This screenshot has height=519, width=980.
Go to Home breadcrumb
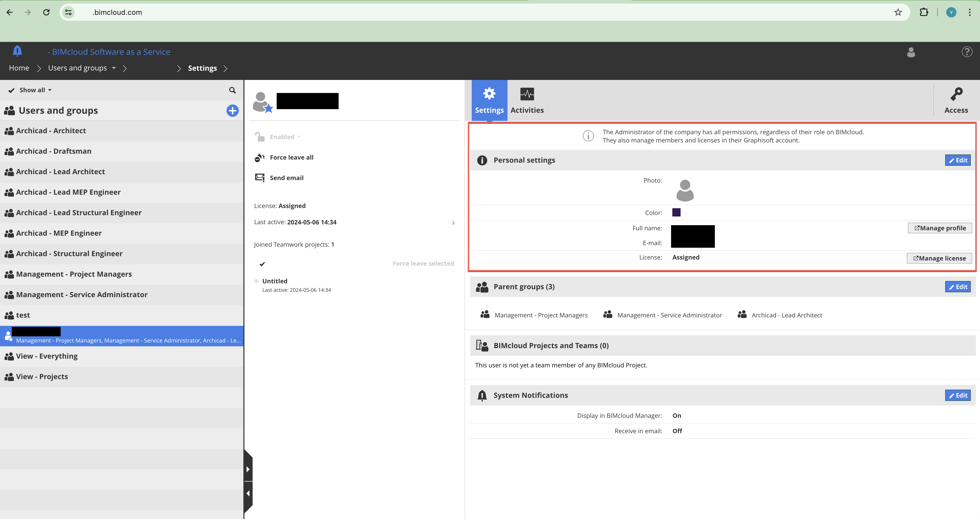click(19, 68)
